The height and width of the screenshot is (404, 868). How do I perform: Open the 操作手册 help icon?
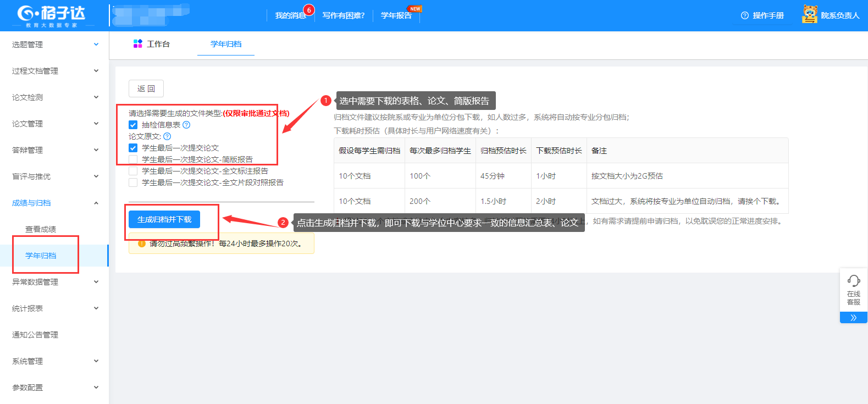pos(745,15)
